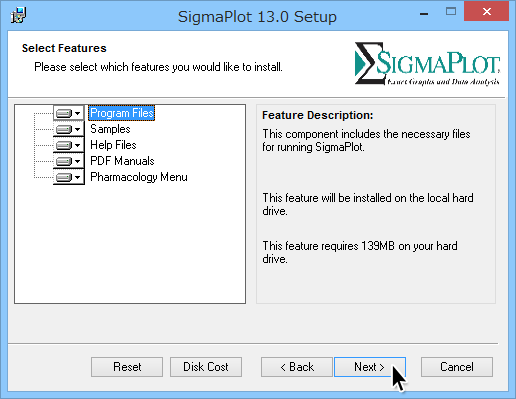Image resolution: width=516 pixels, height=399 pixels.
Task: Open the Disk Cost dialog
Action: (206, 367)
